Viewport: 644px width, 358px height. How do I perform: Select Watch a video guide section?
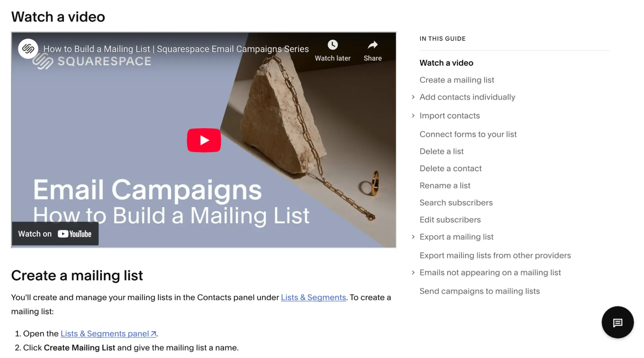(446, 62)
